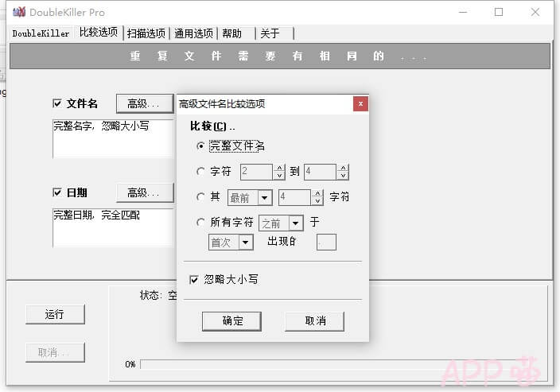Click 确定 to confirm dialog
This screenshot has height=392, width=560.
pos(231,321)
